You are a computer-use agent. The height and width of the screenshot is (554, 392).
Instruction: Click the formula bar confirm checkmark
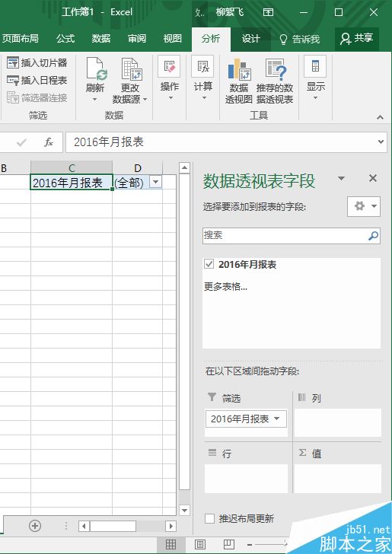(x=21, y=142)
